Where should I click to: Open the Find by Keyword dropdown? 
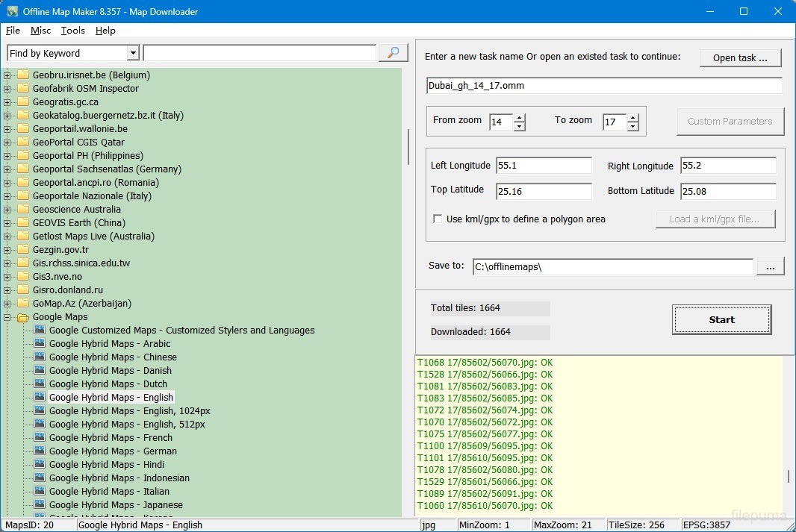(x=133, y=54)
